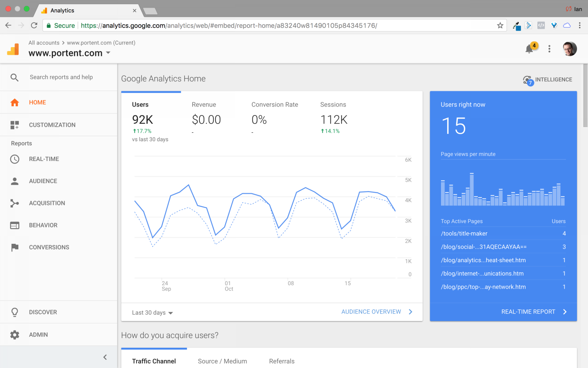Screen dimensions: 588x368
Task: Switch to the Traffic Channel tab
Action: [154, 361]
